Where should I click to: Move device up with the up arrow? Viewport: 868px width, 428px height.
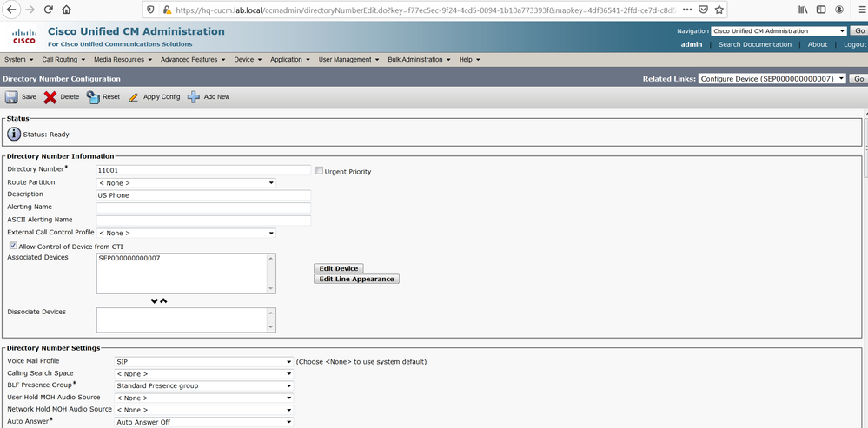click(163, 301)
